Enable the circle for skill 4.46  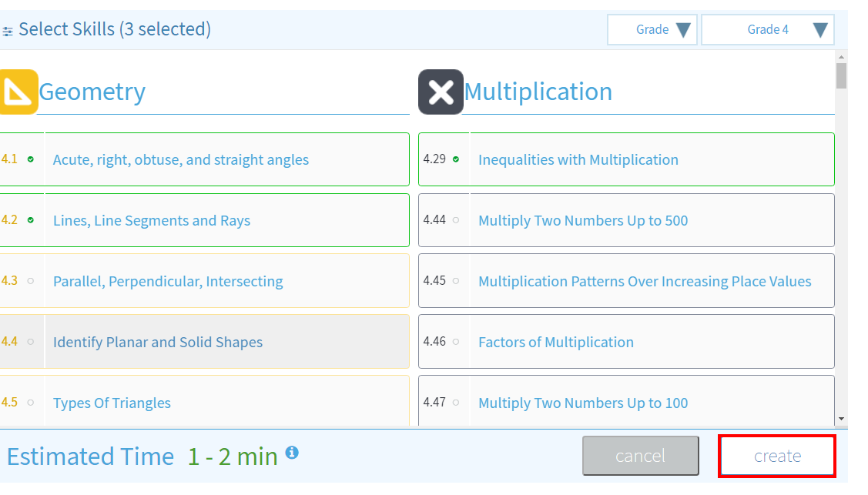click(456, 342)
